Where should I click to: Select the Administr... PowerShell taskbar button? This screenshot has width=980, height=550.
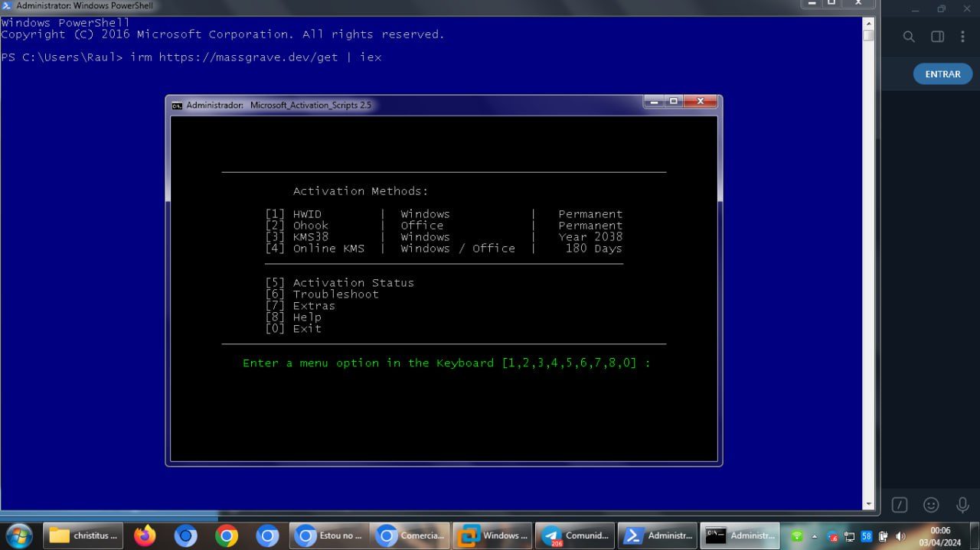658,535
